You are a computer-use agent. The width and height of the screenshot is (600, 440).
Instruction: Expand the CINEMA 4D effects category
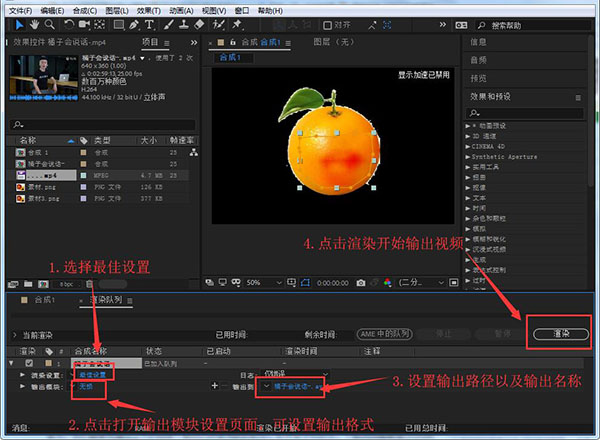pyautogui.click(x=468, y=147)
